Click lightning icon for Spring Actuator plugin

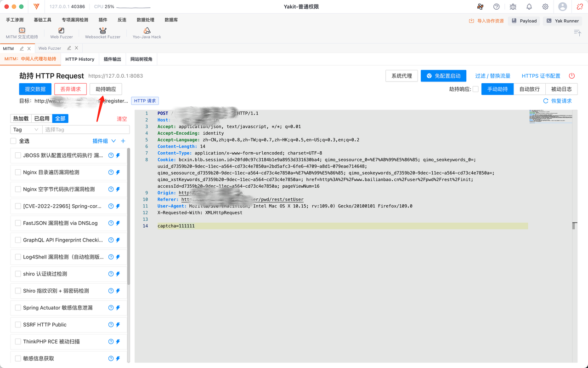(118, 308)
